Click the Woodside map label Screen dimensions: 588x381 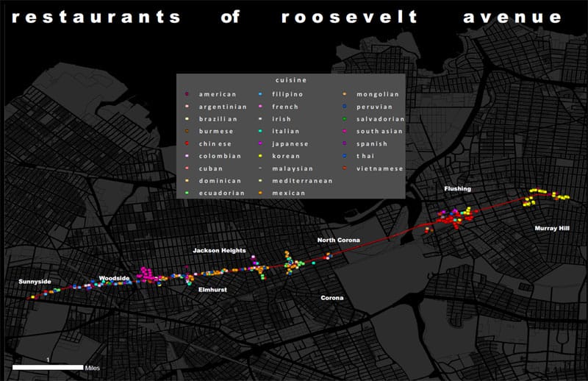pos(114,278)
